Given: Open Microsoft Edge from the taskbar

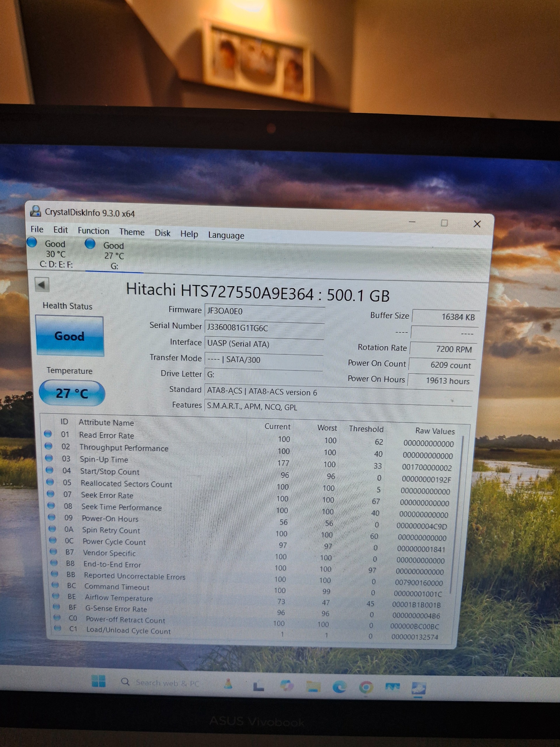Looking at the screenshot, I should coord(339,687).
